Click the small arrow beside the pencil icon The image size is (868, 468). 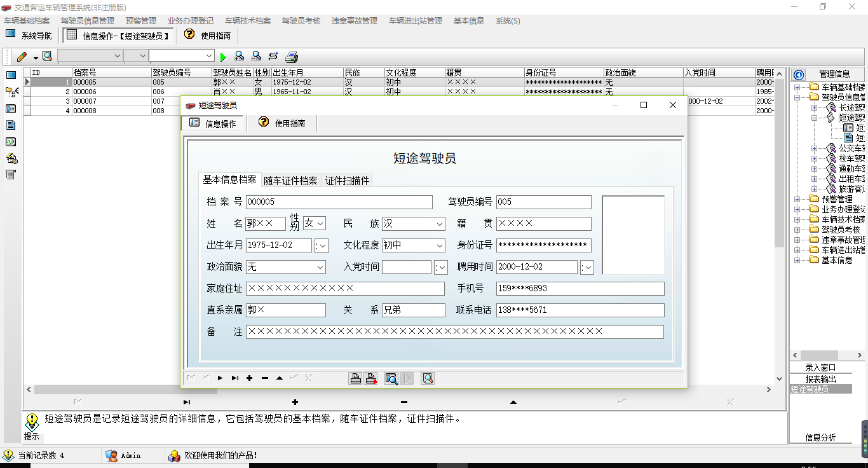36,58
